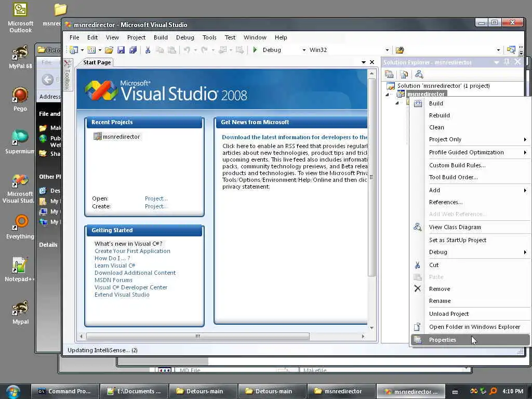532x399 pixels.
Task: Click the 4:10 PM system clock
Action: tap(513, 391)
